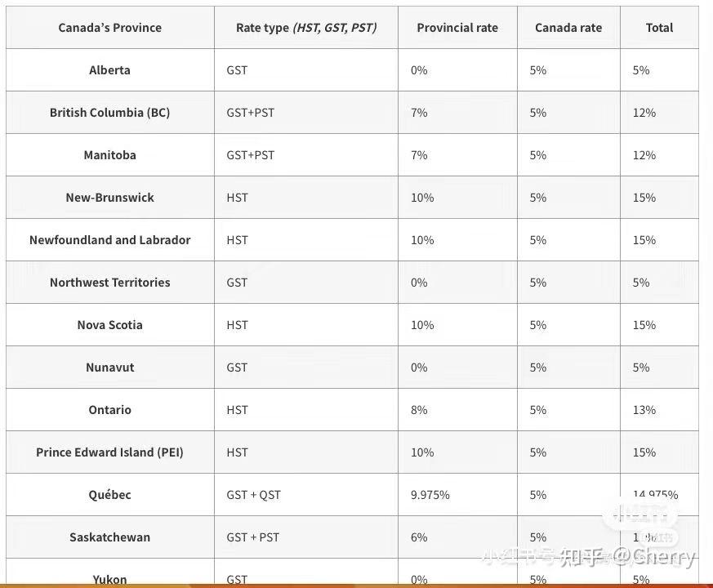Click the "GST + QST" rate type cell
The height and width of the screenshot is (588, 713).
tap(253, 495)
